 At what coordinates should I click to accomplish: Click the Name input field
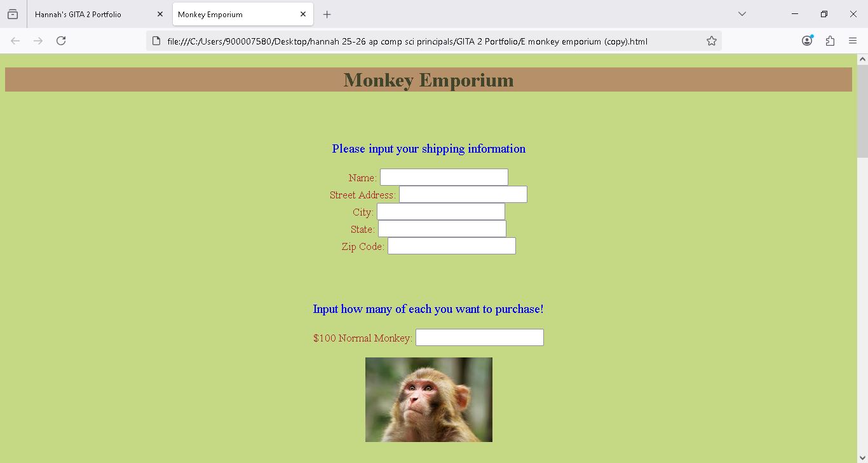pos(444,177)
